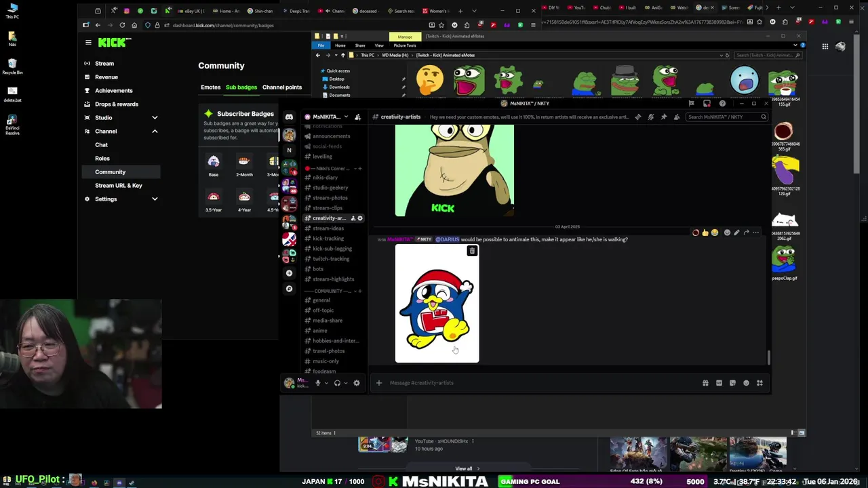The height and width of the screenshot is (488, 868).
Task: Edit the Discord message with pencil
Action: tap(736, 232)
